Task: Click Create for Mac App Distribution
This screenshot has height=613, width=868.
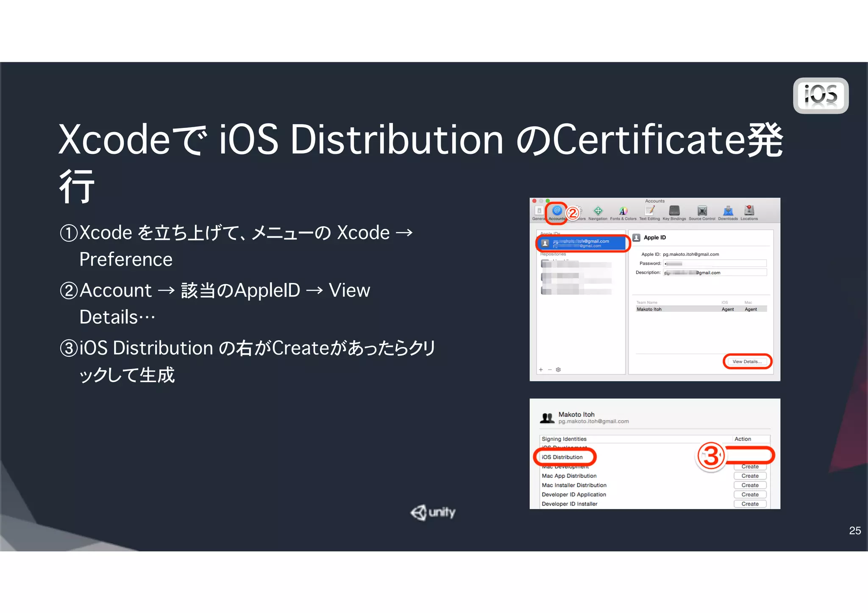Action: pos(750,476)
